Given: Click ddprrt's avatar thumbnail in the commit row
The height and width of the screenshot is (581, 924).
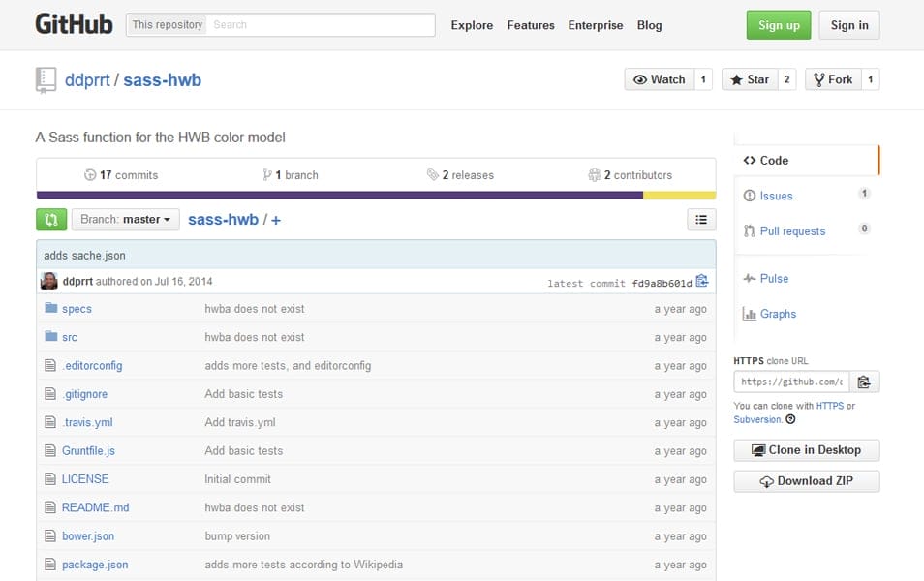Looking at the screenshot, I should 49,280.
